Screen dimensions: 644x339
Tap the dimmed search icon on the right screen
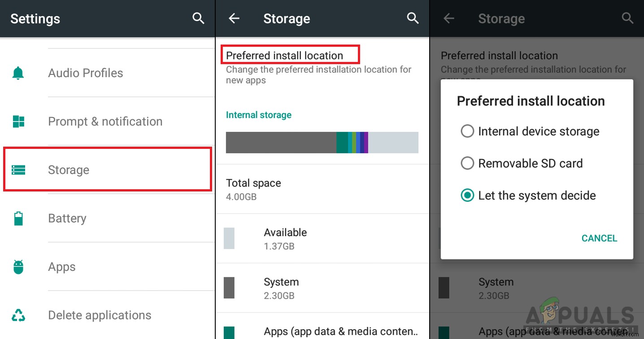point(627,18)
